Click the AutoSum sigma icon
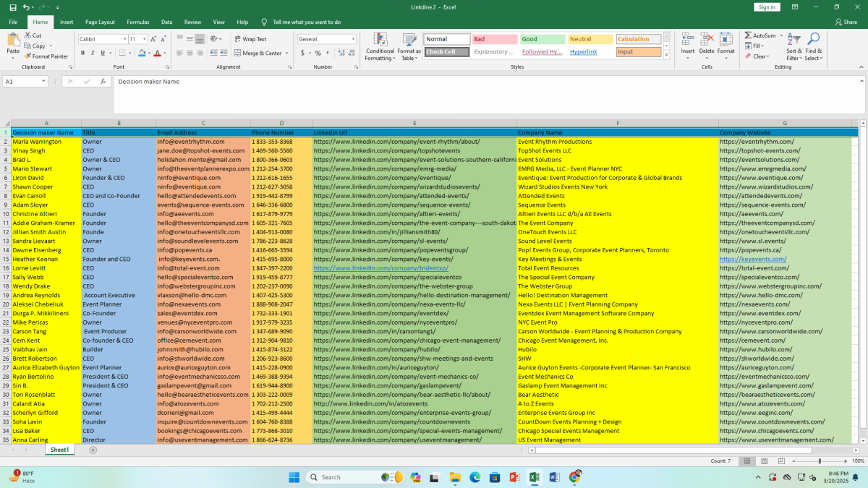 748,35
